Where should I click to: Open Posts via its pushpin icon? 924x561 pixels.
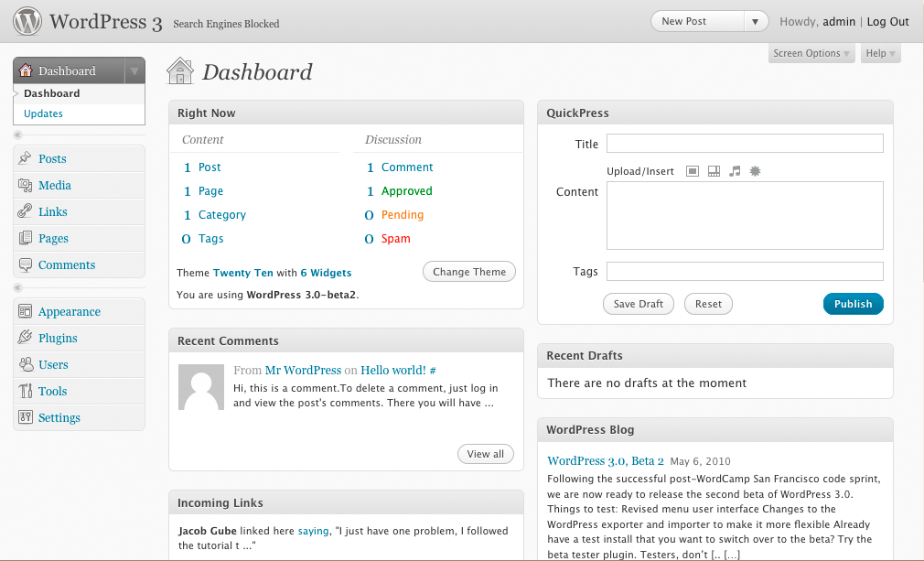(x=25, y=159)
